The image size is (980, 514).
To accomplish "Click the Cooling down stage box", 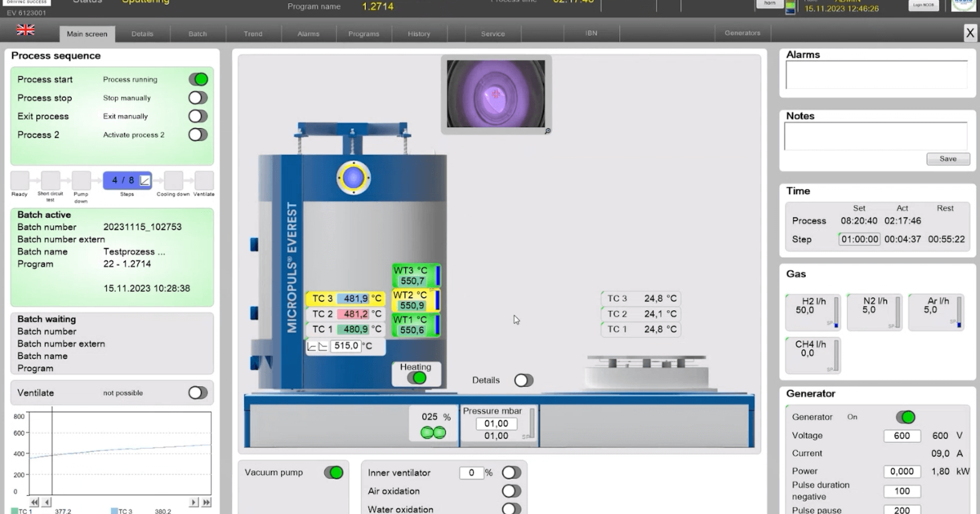I will pos(173,180).
